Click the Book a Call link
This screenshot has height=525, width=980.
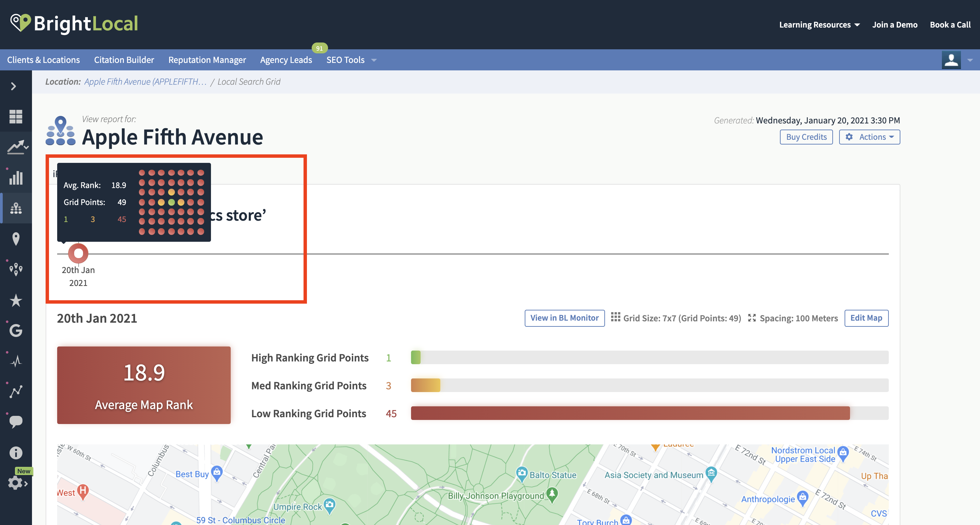coord(950,25)
